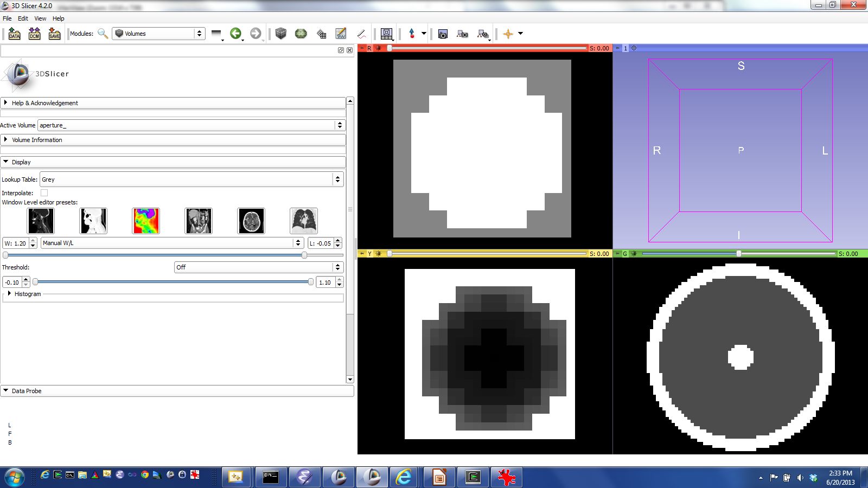Expand the Histogram section
868x488 pixels.
click(27, 294)
